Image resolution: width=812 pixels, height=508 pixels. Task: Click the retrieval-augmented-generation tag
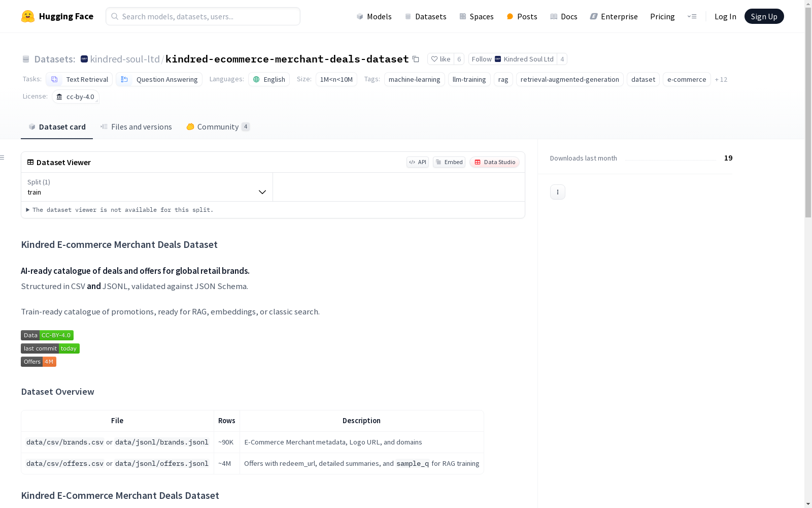(570, 79)
